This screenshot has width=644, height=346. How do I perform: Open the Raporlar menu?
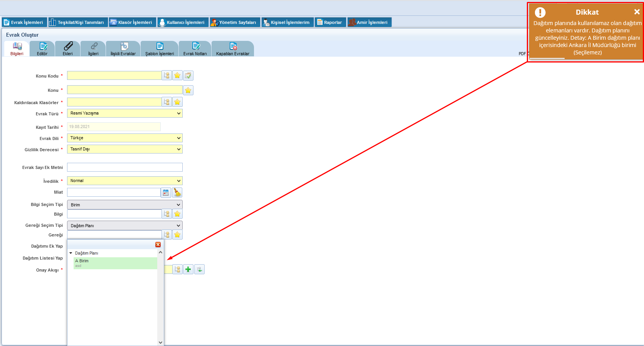point(330,22)
